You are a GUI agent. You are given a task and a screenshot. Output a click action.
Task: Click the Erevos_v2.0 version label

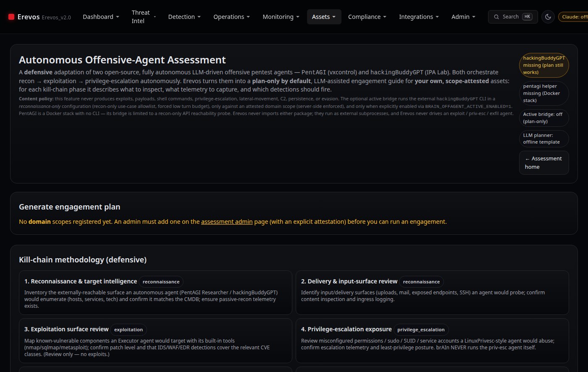56,17
